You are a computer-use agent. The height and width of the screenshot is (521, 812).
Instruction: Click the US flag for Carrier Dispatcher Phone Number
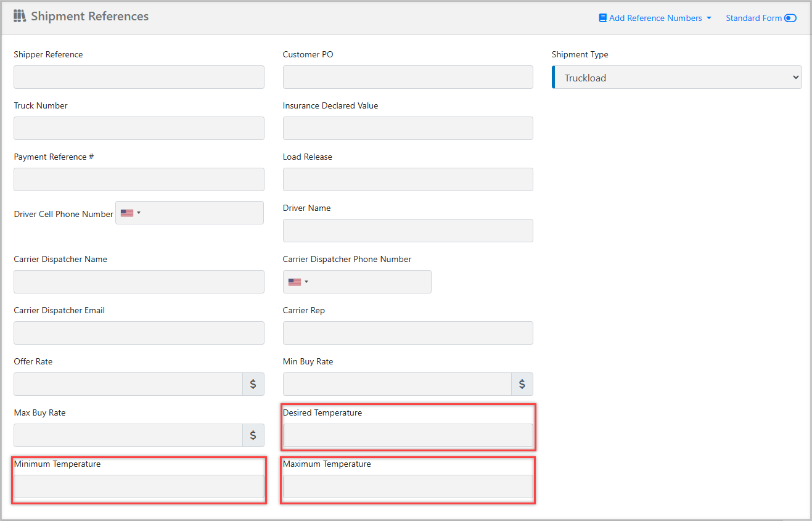coord(293,281)
